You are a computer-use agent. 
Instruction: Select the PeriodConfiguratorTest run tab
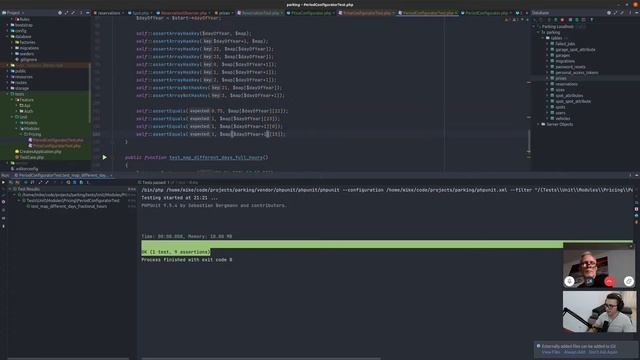(x=62, y=175)
